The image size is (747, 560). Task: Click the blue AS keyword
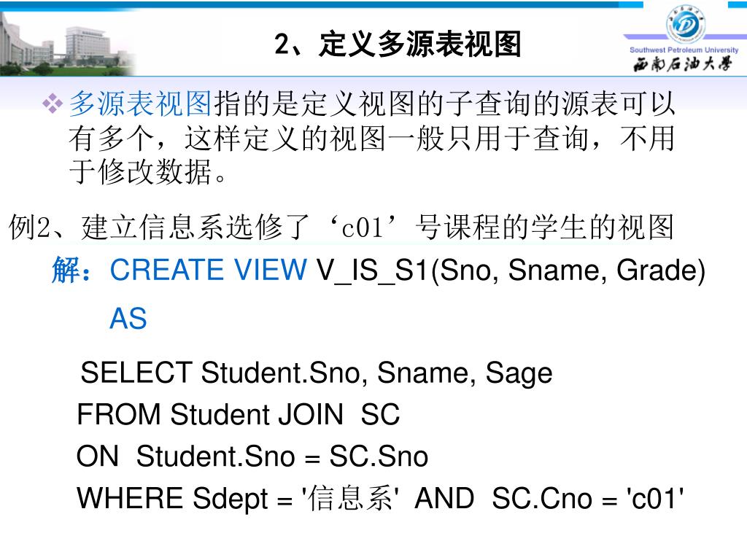tap(128, 319)
